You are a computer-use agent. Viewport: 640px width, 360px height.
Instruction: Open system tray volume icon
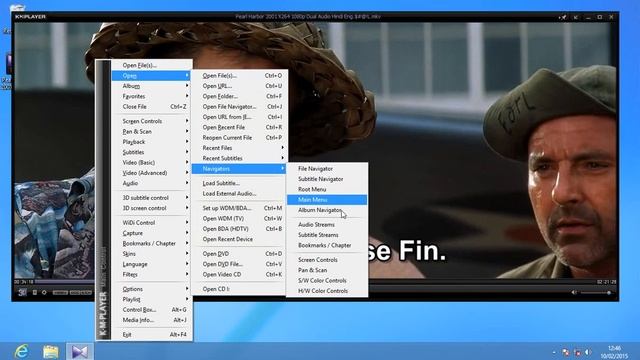pos(588,352)
